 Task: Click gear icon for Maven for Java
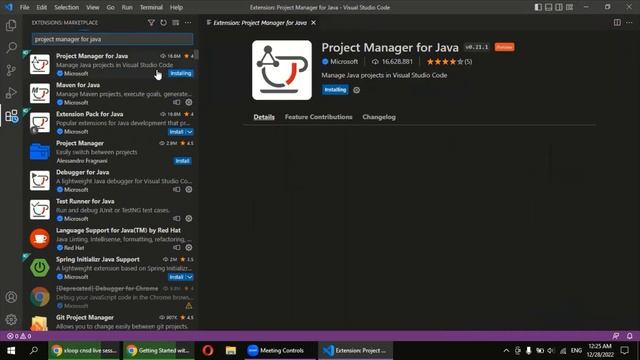[189, 102]
